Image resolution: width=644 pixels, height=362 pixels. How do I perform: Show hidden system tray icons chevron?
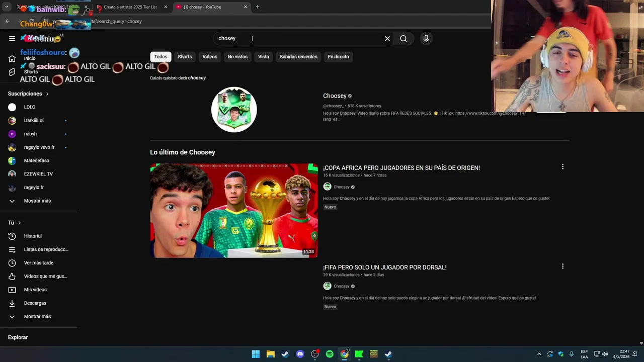point(539,354)
